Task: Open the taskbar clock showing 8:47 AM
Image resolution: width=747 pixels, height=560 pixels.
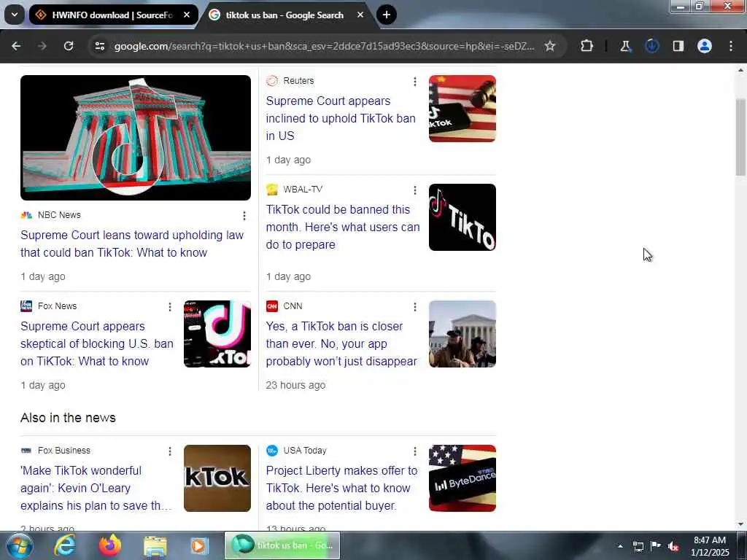Action: (x=710, y=546)
